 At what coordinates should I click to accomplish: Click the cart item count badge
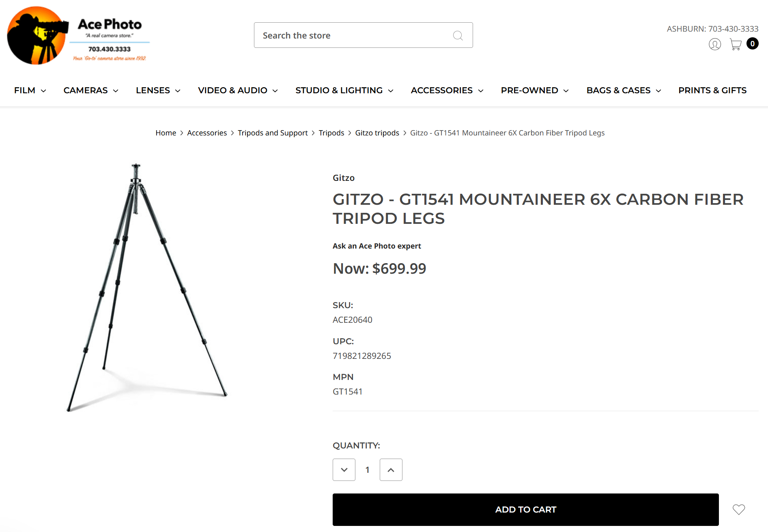coord(753,44)
